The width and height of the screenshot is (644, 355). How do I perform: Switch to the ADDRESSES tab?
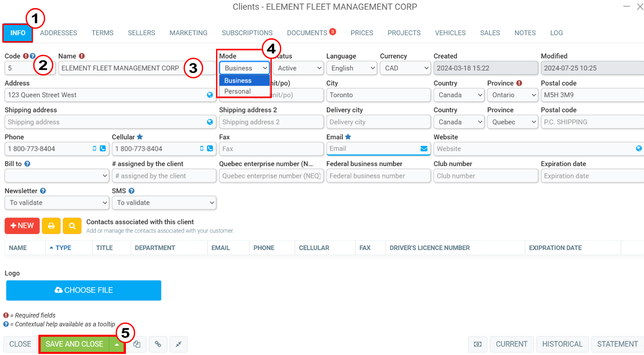[58, 33]
